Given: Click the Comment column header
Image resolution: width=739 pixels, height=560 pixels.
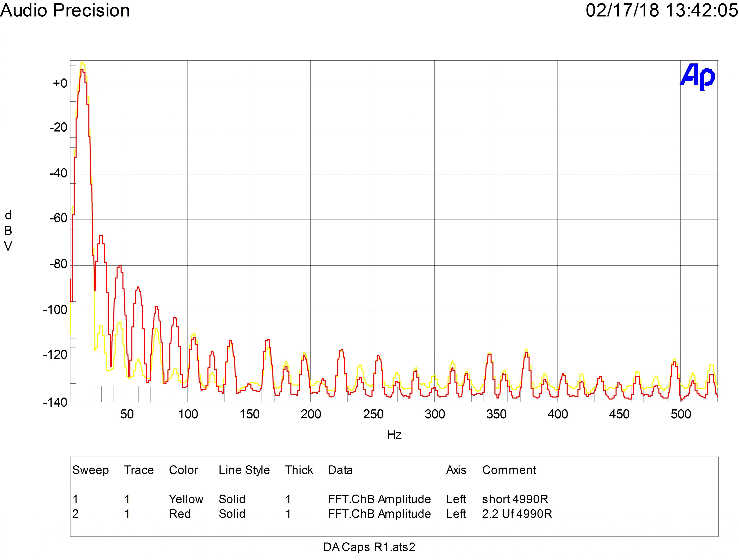Looking at the screenshot, I should [509, 470].
